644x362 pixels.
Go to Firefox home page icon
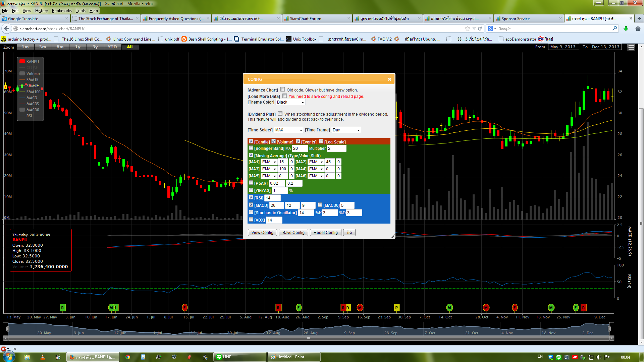(638, 28)
